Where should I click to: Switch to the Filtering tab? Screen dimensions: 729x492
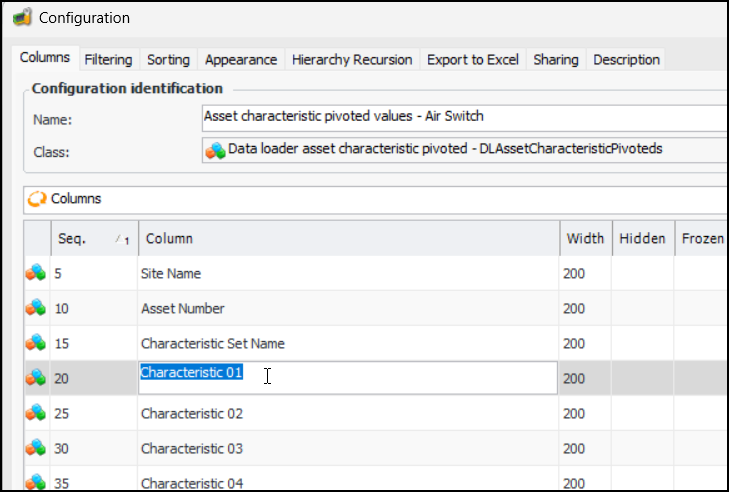(108, 60)
